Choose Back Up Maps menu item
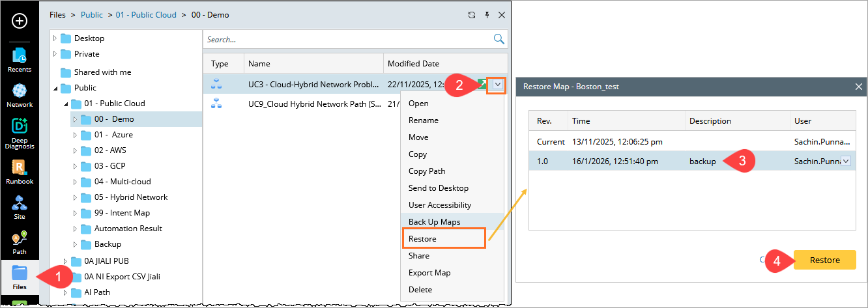The height and width of the screenshot is (308, 868). 452,222
